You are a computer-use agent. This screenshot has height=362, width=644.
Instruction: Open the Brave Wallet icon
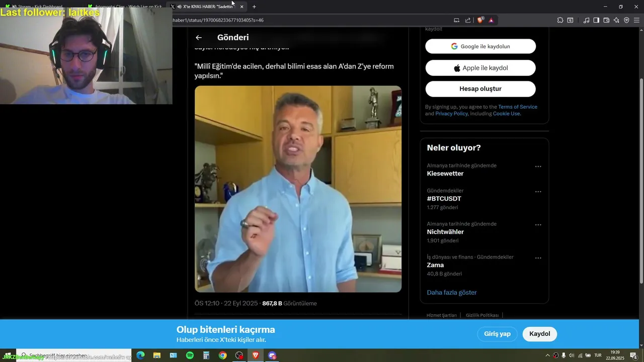tap(606, 20)
